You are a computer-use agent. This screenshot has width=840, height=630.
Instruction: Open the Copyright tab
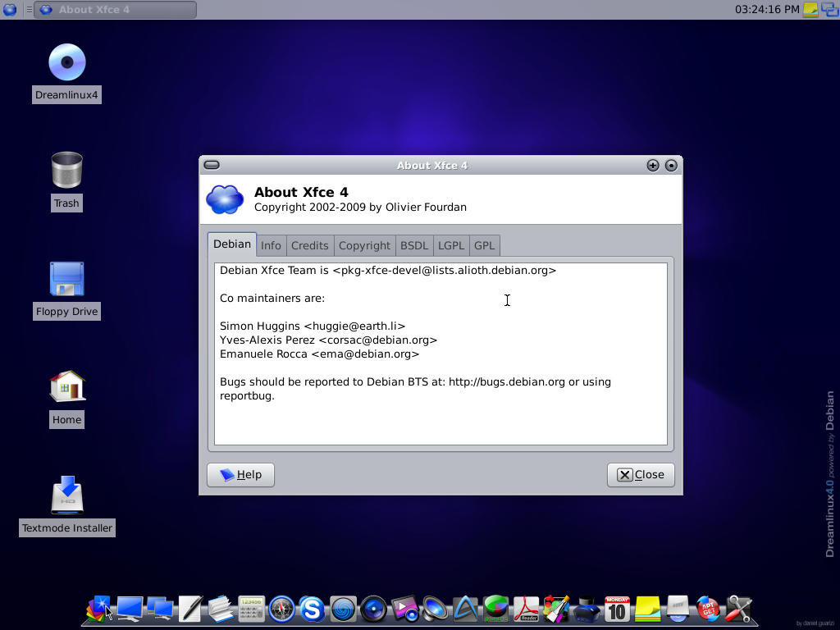(364, 245)
